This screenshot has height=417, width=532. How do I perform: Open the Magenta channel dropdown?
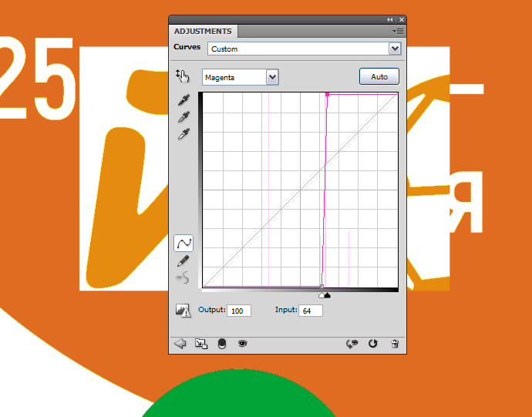tap(241, 77)
